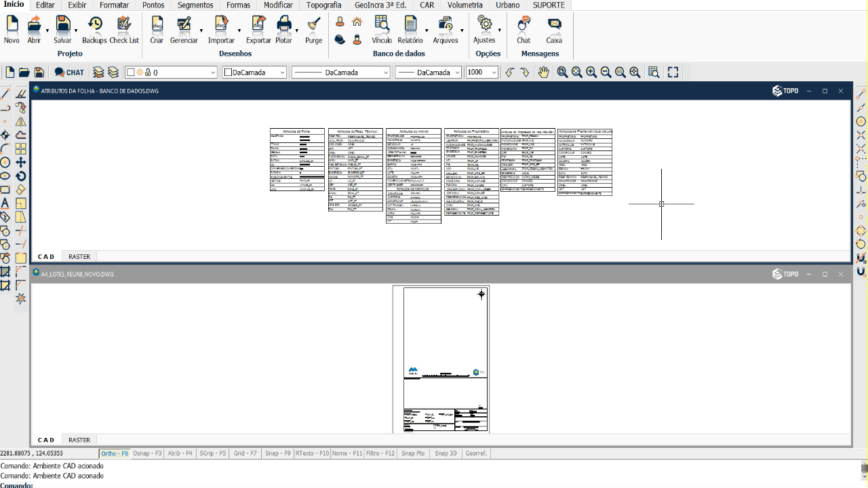Click the CHAT button in toolbar
Screen dimensions: 868x488
(x=69, y=73)
